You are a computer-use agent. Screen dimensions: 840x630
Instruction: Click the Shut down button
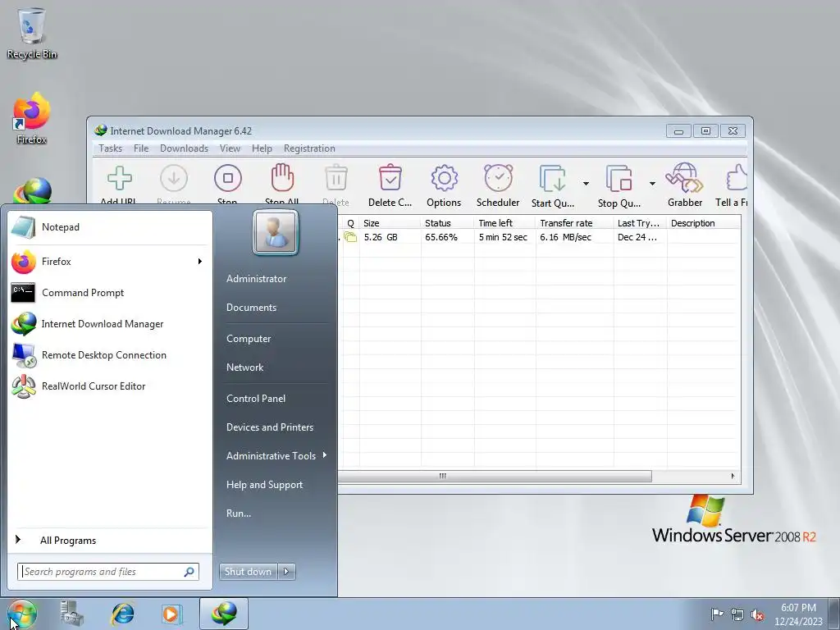[x=248, y=572]
